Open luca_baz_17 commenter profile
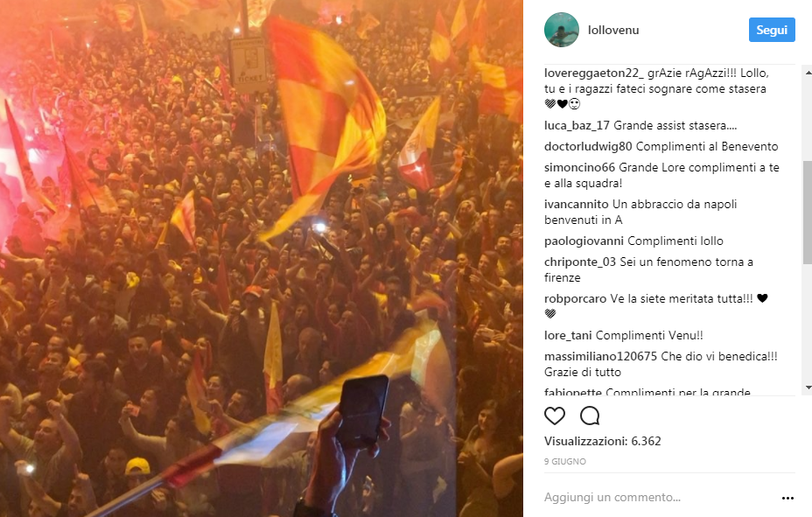Screen dimensions: 812x517 click(x=577, y=126)
